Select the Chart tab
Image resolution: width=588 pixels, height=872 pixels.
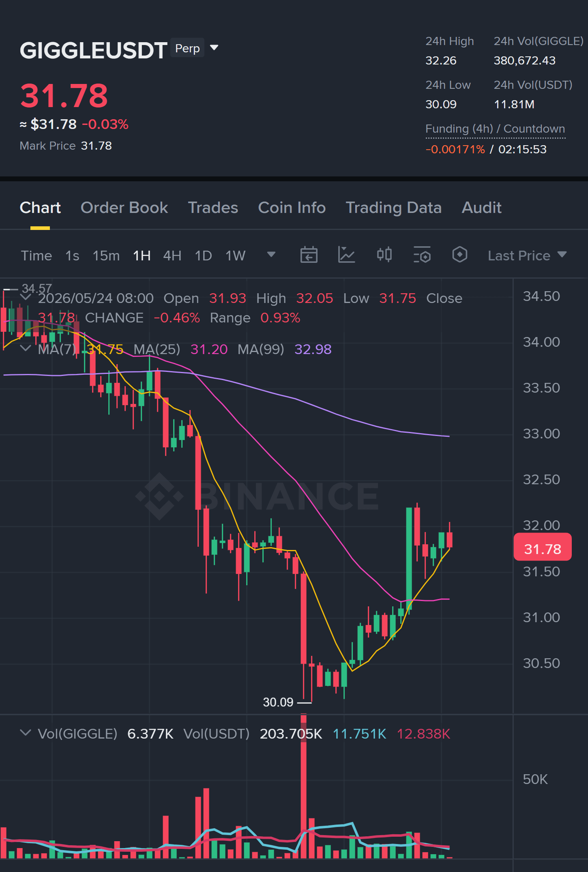coord(40,208)
